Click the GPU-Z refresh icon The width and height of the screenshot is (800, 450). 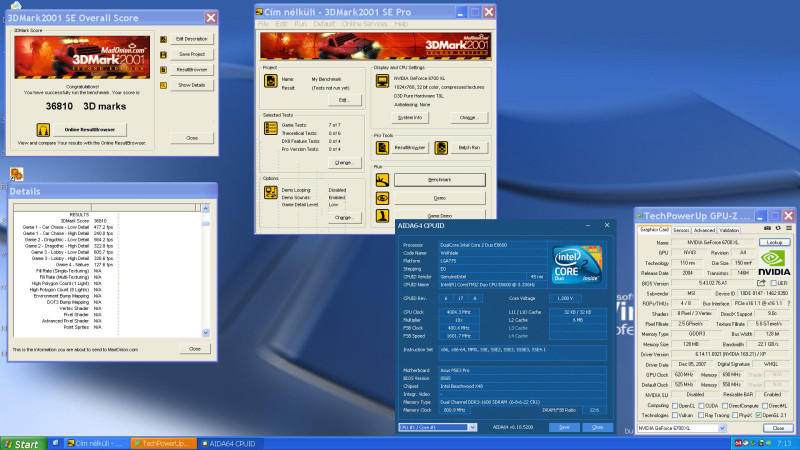coord(778,229)
